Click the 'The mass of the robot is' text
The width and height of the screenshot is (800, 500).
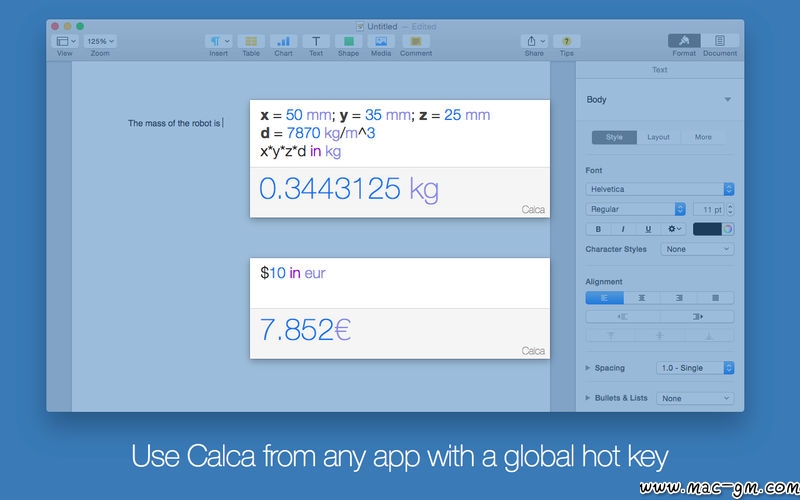coord(174,123)
